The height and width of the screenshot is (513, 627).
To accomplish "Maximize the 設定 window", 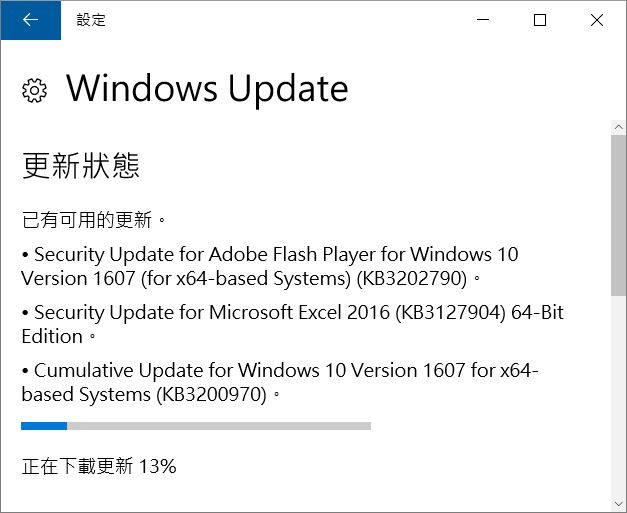I will 540,20.
